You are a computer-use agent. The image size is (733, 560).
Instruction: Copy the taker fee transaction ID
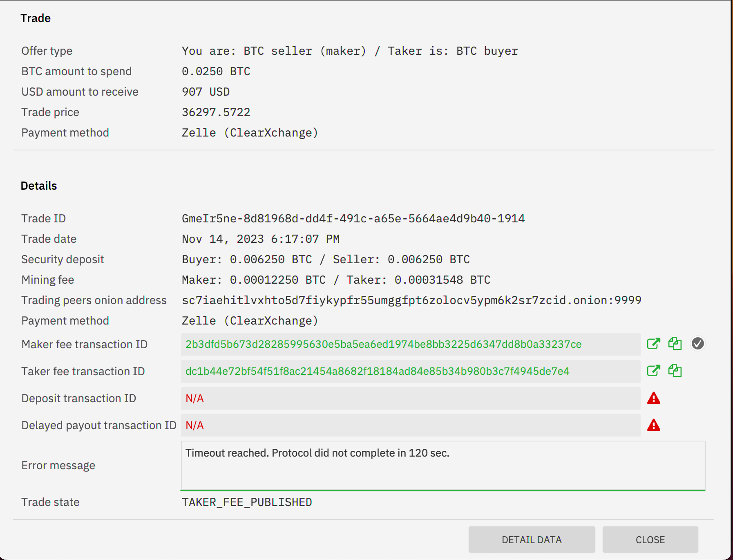[x=675, y=371]
